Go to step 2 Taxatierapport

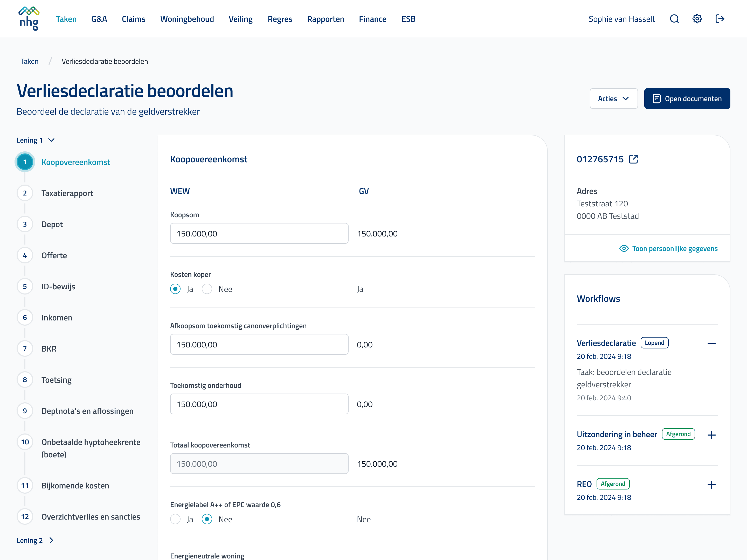pos(55,193)
